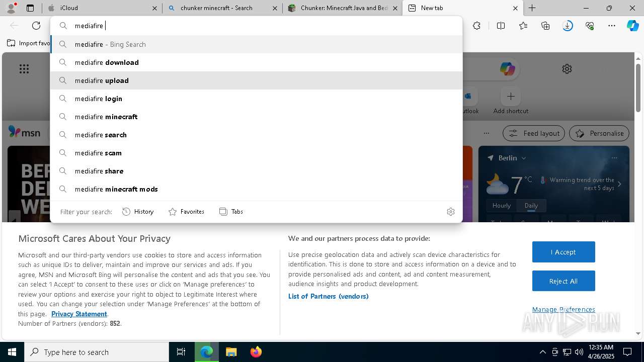
Task: Open taskbar clock showing 12:35 AM
Action: pos(600,352)
